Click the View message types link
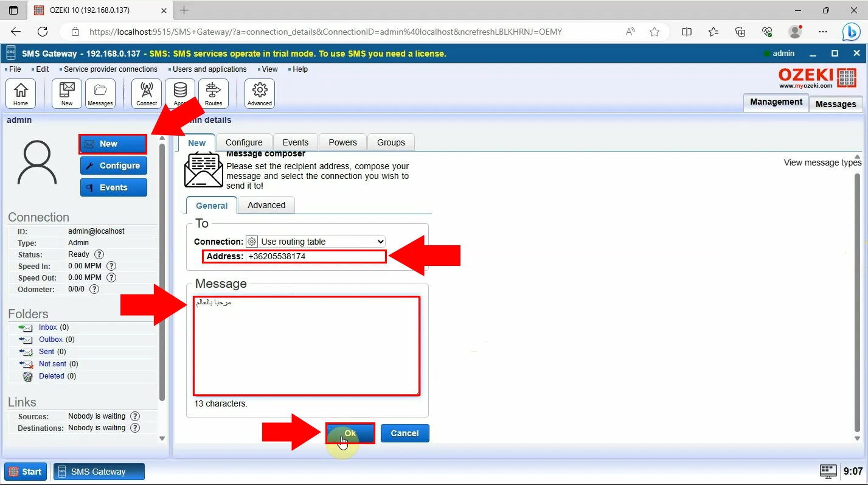The height and width of the screenshot is (485, 868). (x=822, y=162)
